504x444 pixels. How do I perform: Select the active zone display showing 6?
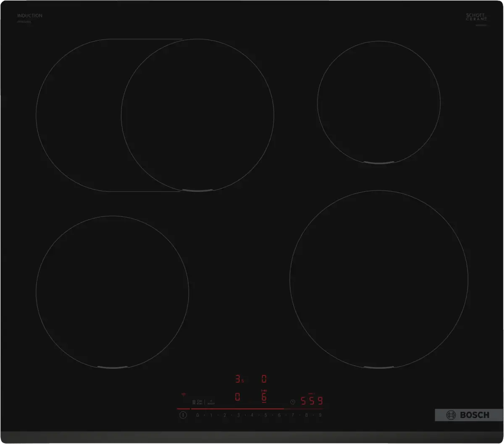click(264, 397)
